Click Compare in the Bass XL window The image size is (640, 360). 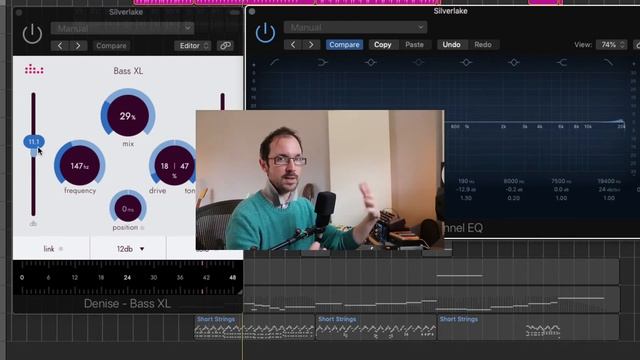click(x=111, y=46)
